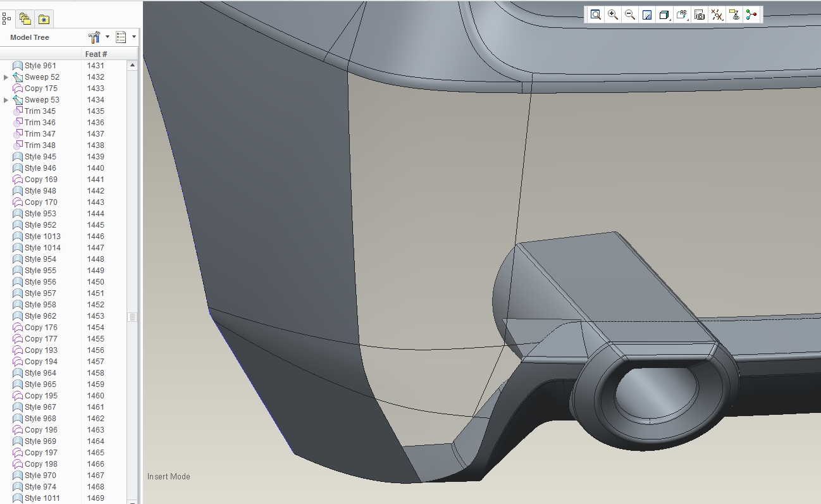The image size is (821, 504).
Task: Select Style 945 in the tree
Action: (40, 157)
